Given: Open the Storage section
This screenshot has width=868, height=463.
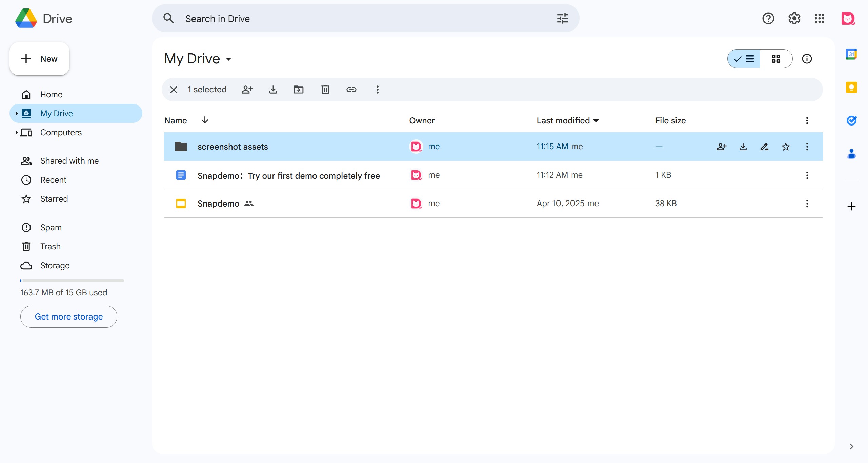Looking at the screenshot, I should tap(76, 265).
